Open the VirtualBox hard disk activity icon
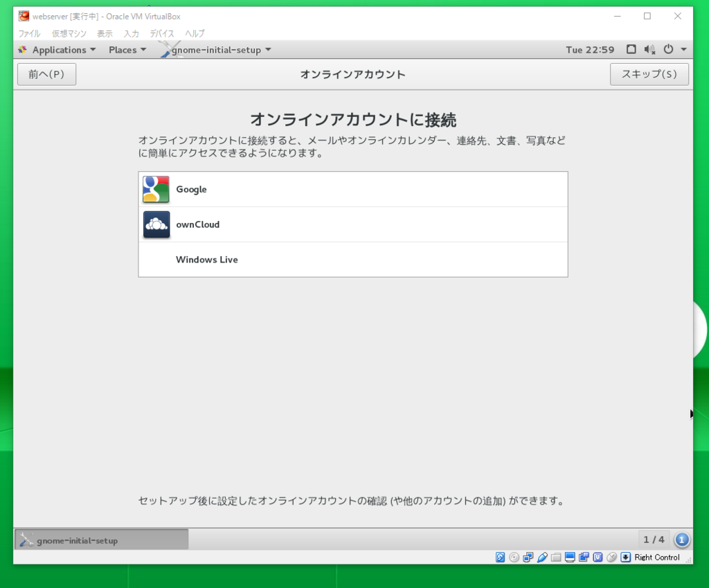This screenshot has height=588, width=709. 500,558
